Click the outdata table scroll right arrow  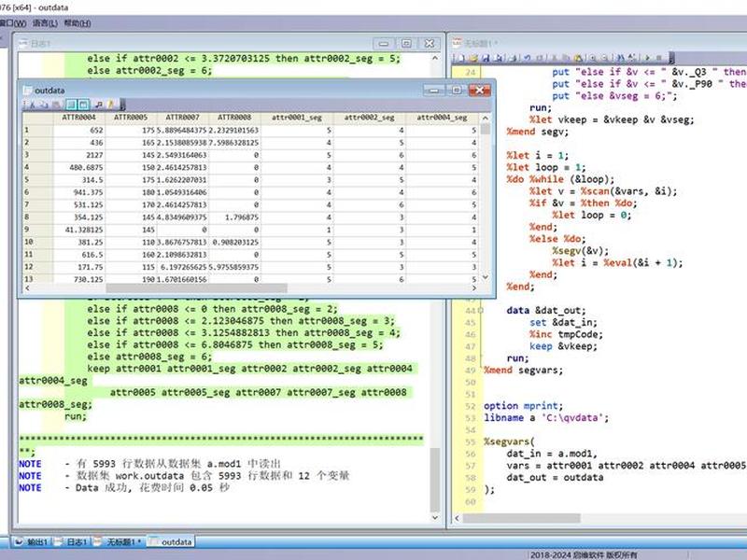[473, 288]
